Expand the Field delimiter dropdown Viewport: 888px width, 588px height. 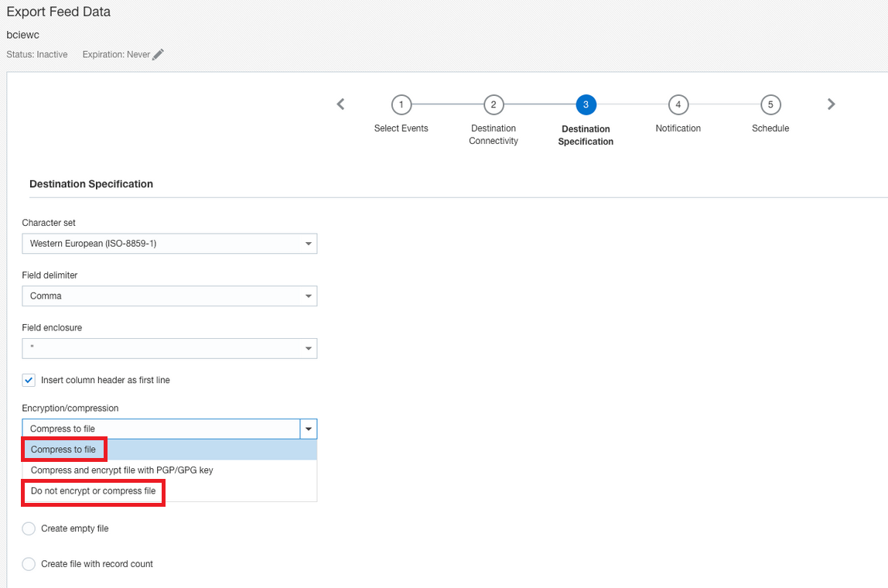[x=169, y=296]
